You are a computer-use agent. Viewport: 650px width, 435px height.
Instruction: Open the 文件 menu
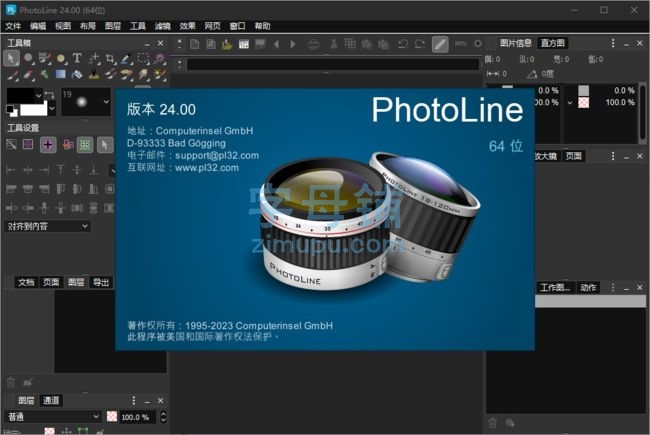pos(13,26)
